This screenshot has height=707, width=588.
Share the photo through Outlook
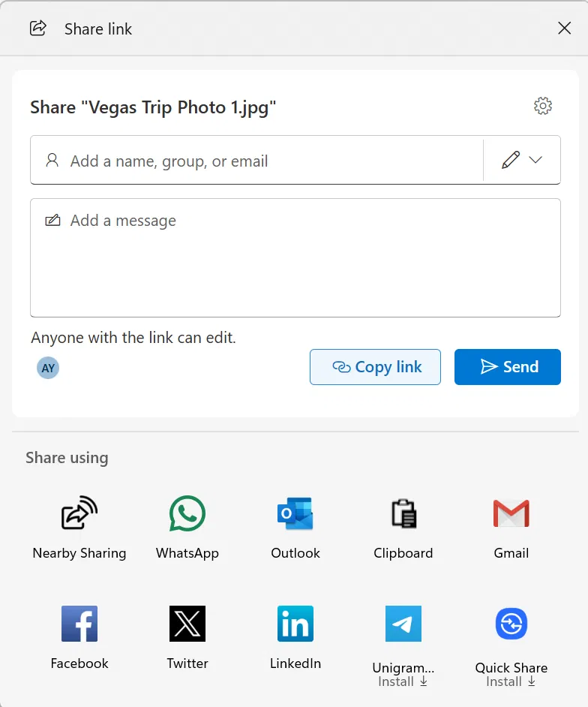coord(295,525)
